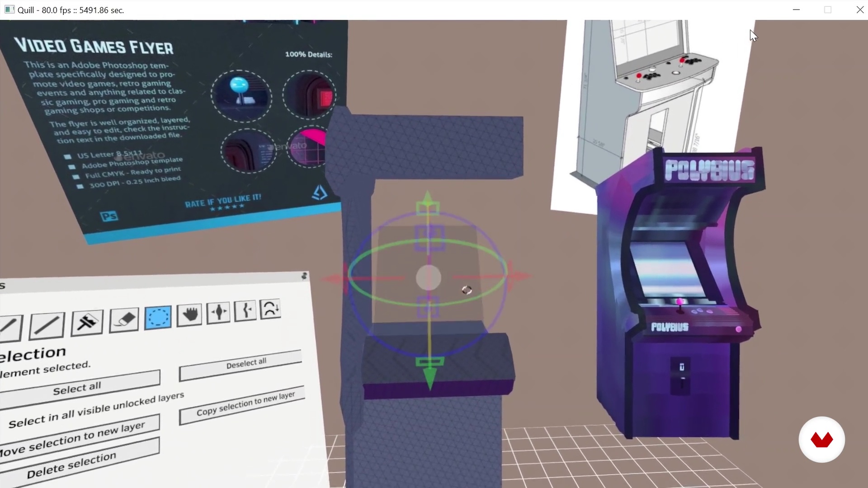Click the purple scale handle above gizmo center
Screen dimensions: 868x488
tap(429, 238)
